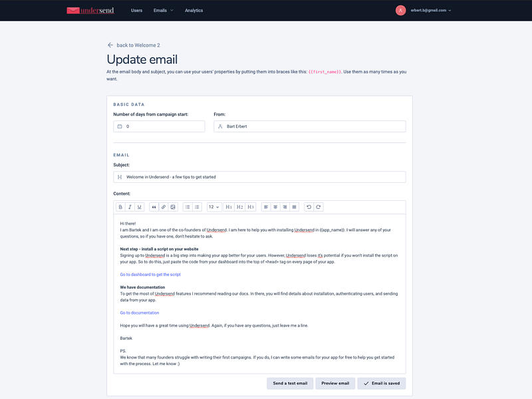Click the 'Hope you will have a great time' line
532x399 pixels.
214,326
